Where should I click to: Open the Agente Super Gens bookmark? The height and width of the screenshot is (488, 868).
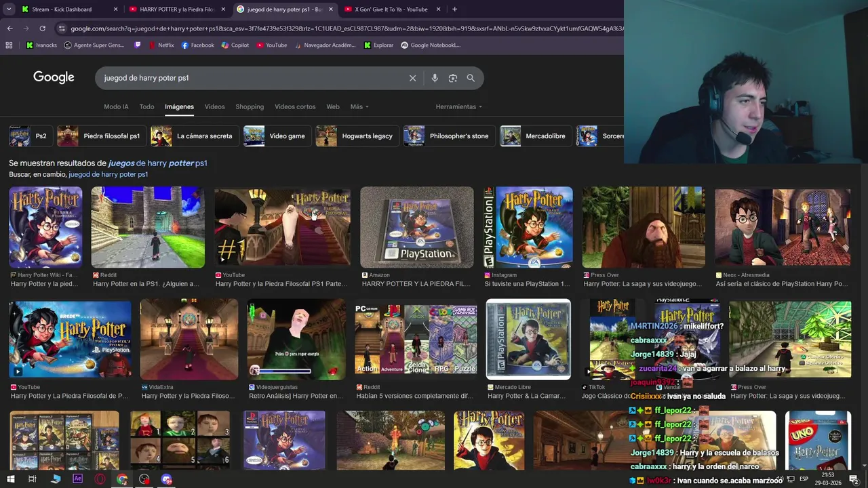[94, 45]
